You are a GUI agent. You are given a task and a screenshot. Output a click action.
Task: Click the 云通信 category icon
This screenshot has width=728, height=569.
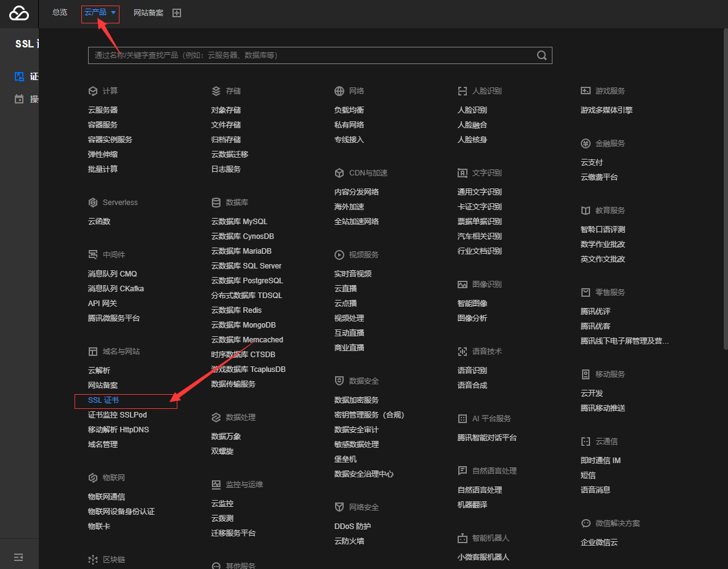(x=586, y=442)
